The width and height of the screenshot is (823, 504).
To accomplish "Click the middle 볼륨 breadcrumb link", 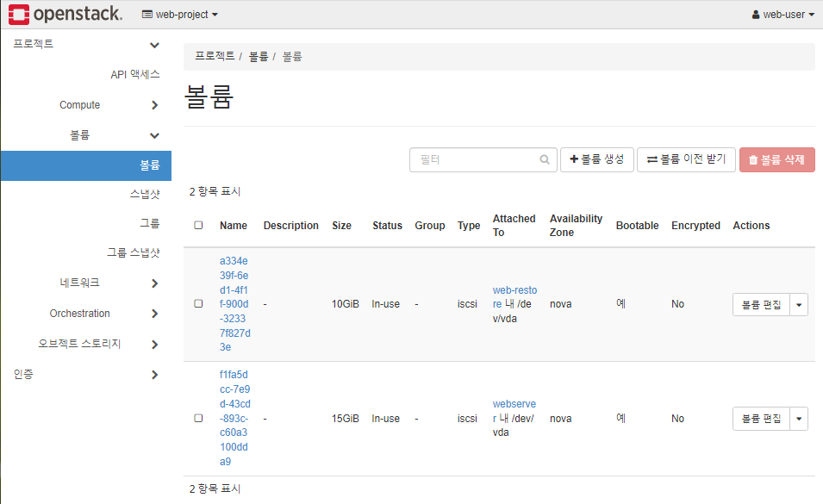I will 259,57.
